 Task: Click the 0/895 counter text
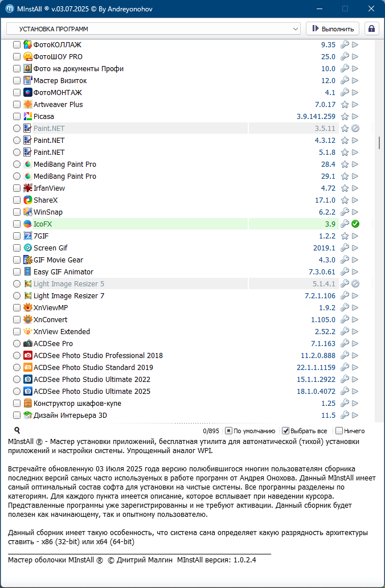point(210,431)
